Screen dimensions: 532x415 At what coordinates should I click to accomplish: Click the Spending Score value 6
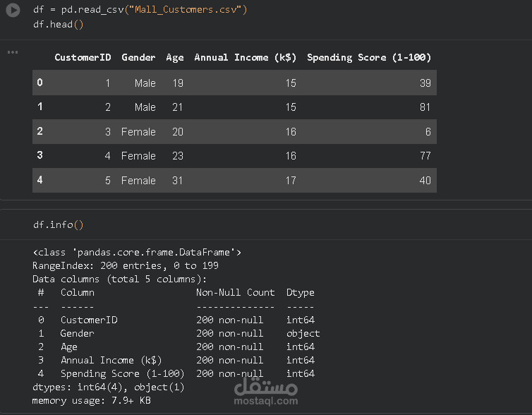428,132
